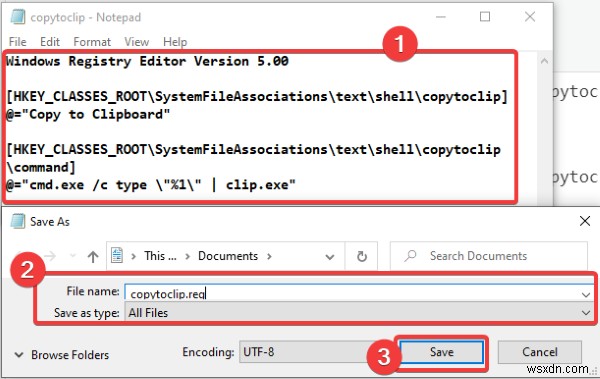Viewport: 600px width, 379px height.
Task: Open previous locations address dropdown
Action: tap(330, 257)
